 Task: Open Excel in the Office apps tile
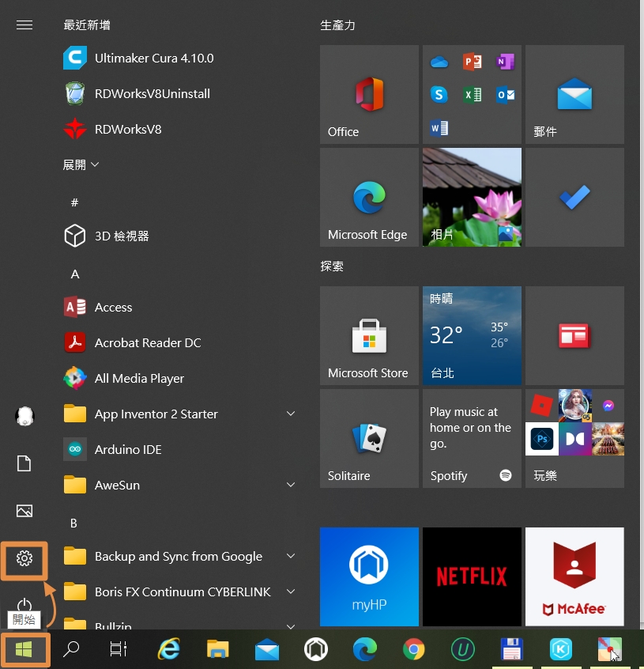[x=473, y=95]
